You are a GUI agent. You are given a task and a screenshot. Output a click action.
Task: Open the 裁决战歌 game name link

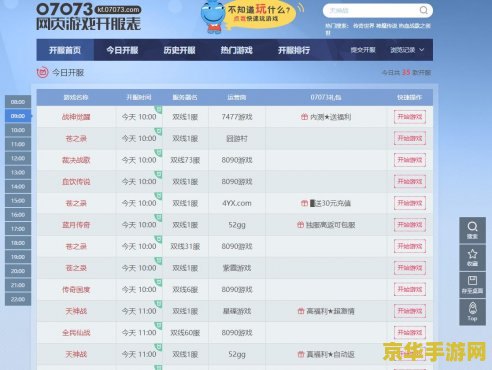pyautogui.click(x=76, y=160)
